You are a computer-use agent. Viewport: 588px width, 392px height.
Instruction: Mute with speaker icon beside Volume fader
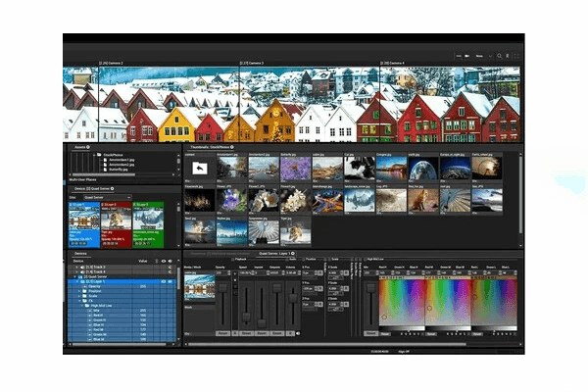[298, 333]
